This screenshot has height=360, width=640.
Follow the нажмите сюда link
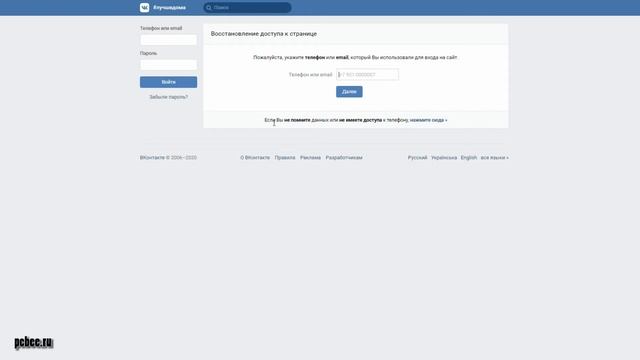(428, 120)
